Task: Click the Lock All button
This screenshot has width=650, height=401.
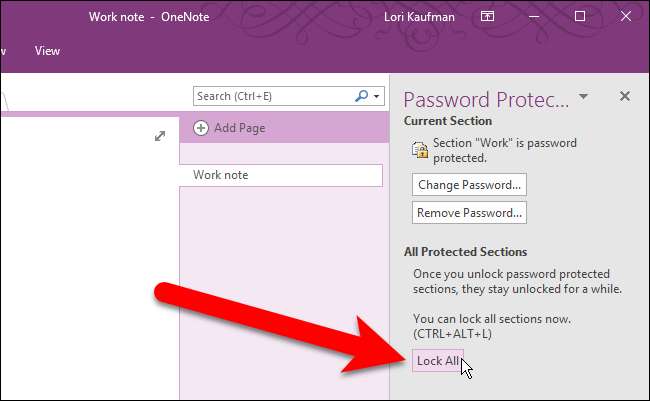Action: (x=438, y=360)
